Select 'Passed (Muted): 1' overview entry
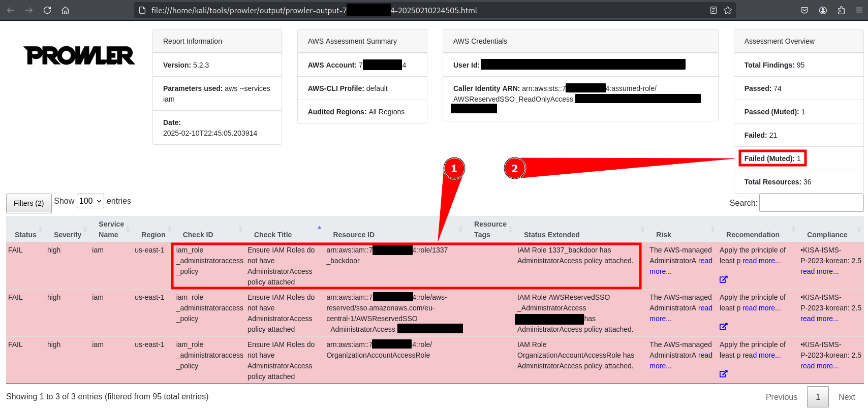The image size is (868, 410). click(774, 112)
